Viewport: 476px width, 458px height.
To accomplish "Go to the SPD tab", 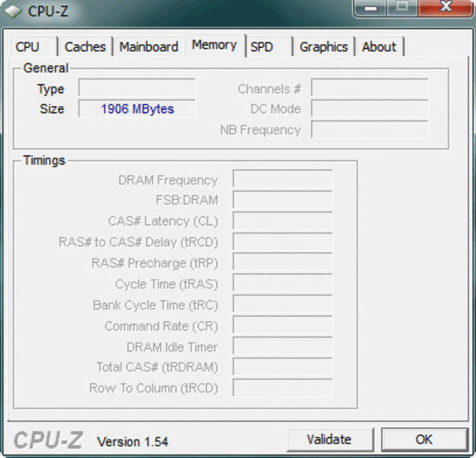I will tap(262, 47).
